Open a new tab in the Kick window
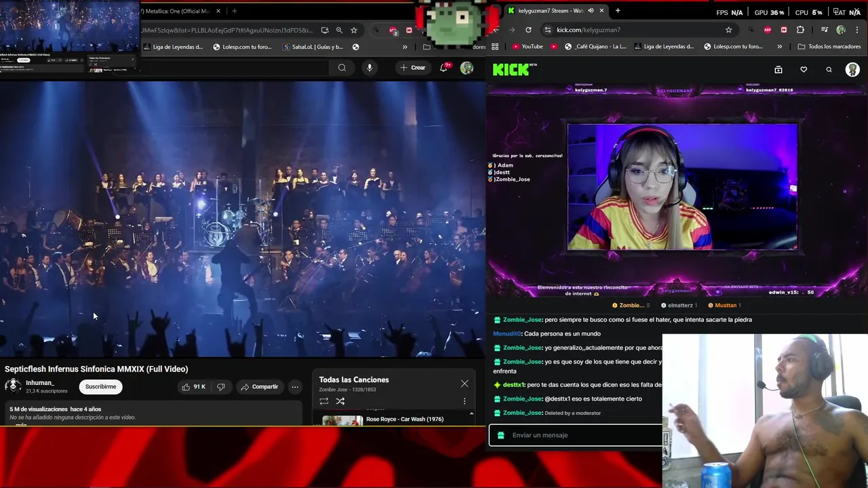 tap(618, 11)
